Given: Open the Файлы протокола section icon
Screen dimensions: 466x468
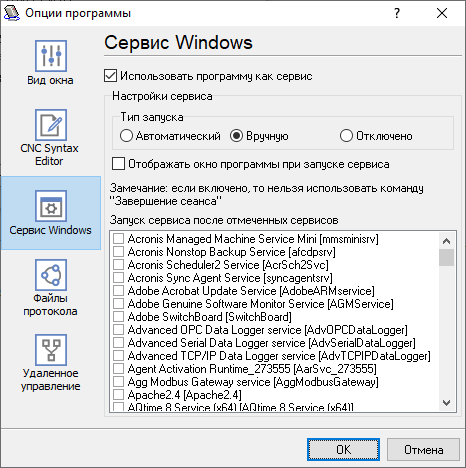Looking at the screenshot, I should [51, 275].
